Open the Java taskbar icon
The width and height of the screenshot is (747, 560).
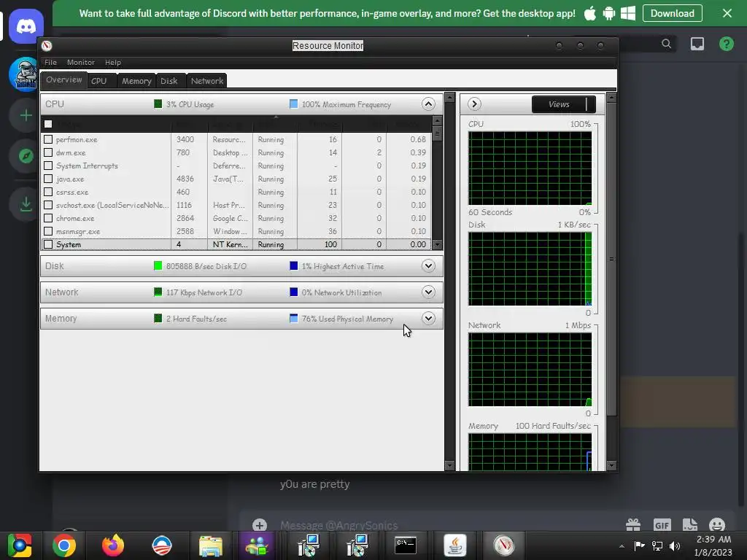[455, 545]
